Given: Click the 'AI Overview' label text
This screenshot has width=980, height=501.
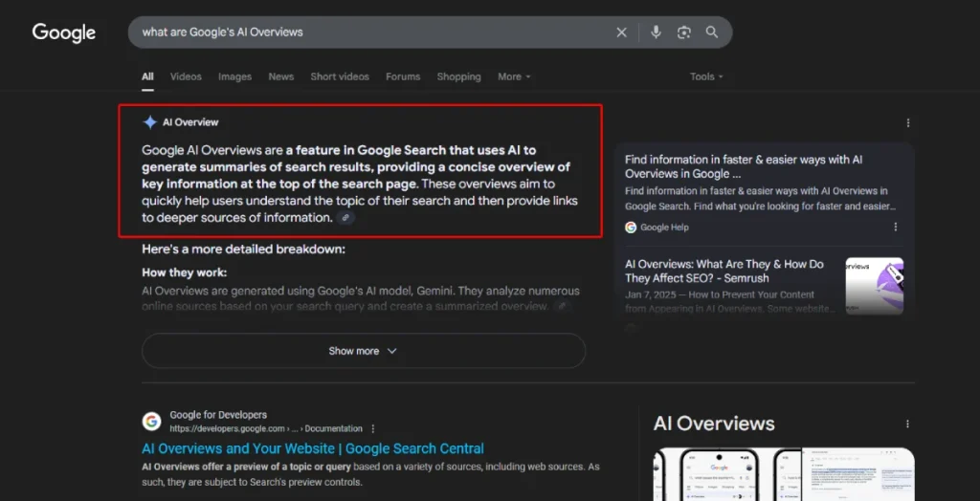Looking at the screenshot, I should [190, 122].
